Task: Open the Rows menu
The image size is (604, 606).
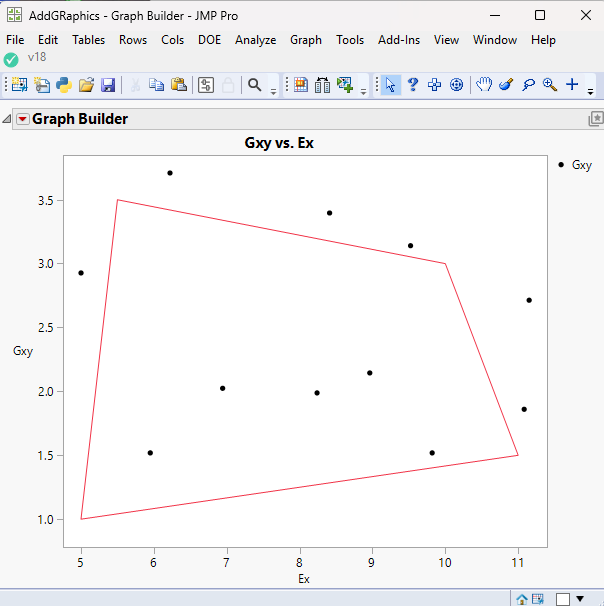Action: [133, 40]
